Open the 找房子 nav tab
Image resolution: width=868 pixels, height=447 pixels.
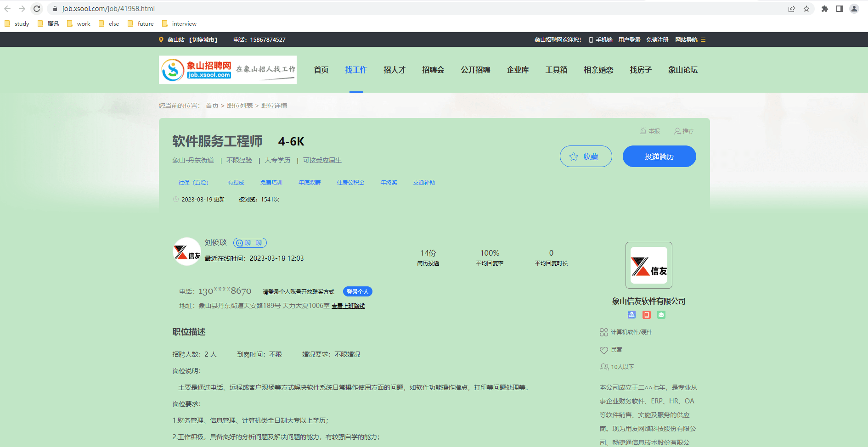641,70
